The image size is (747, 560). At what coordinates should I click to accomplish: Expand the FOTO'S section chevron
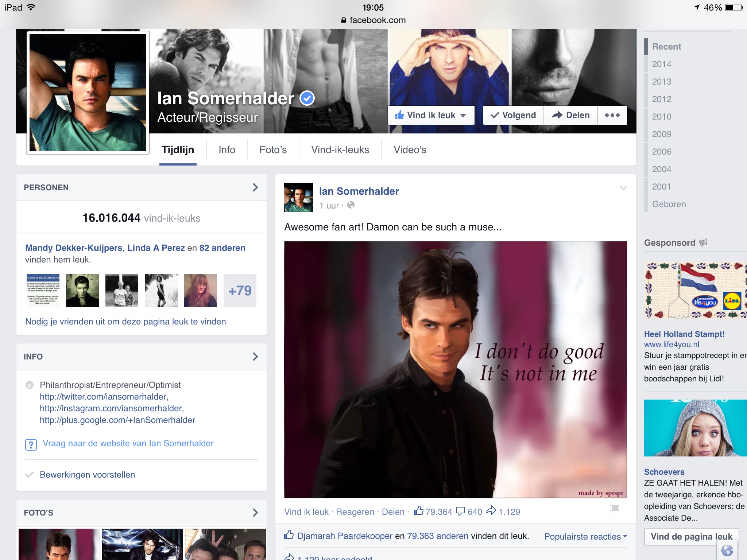point(255,513)
